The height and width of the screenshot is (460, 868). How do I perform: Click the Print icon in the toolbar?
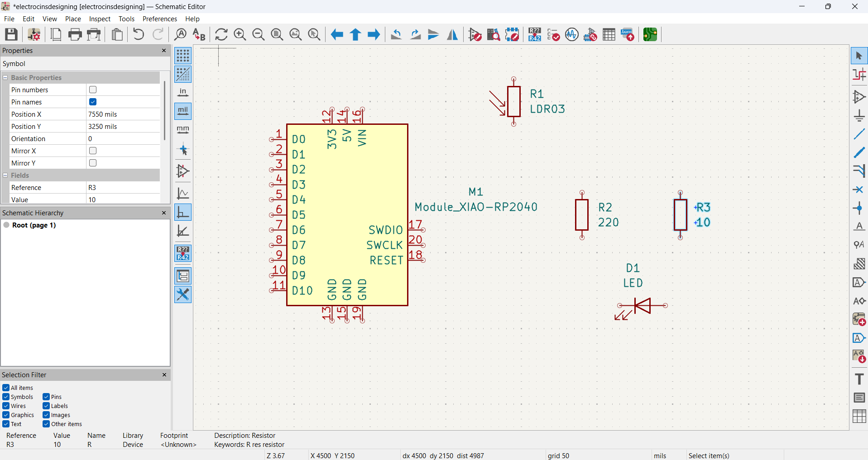coord(75,34)
